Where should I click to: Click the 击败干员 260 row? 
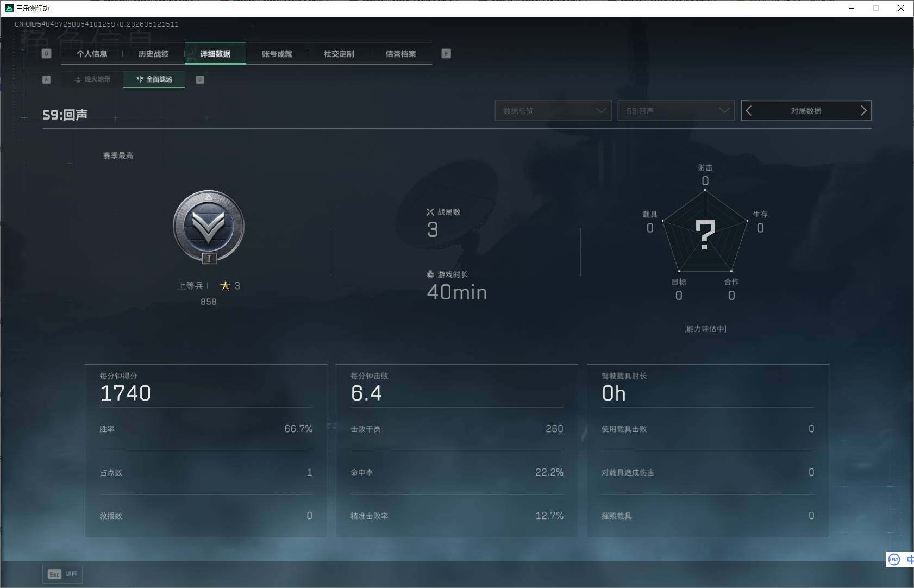[x=457, y=429]
